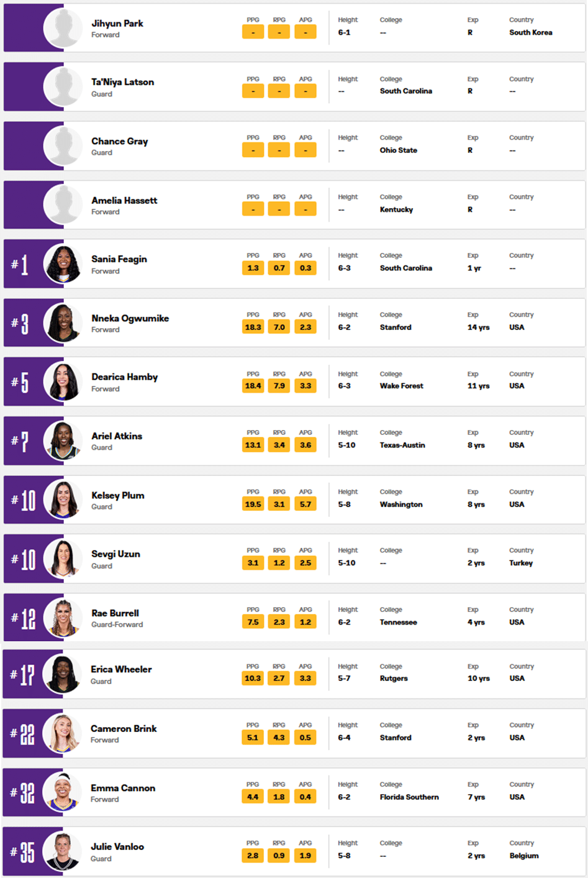588x878 pixels.
Task: Open Dearica Hamby's profile picture
Action: pos(63,382)
